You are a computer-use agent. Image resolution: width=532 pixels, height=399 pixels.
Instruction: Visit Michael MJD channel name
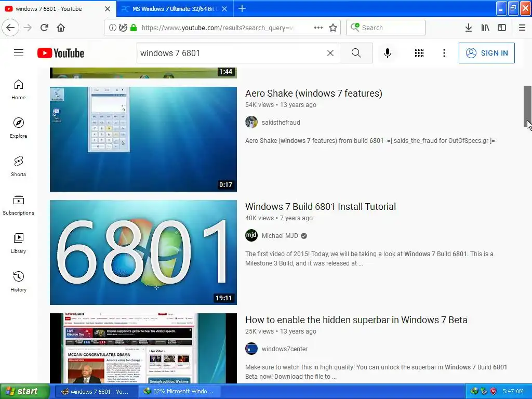280,236
